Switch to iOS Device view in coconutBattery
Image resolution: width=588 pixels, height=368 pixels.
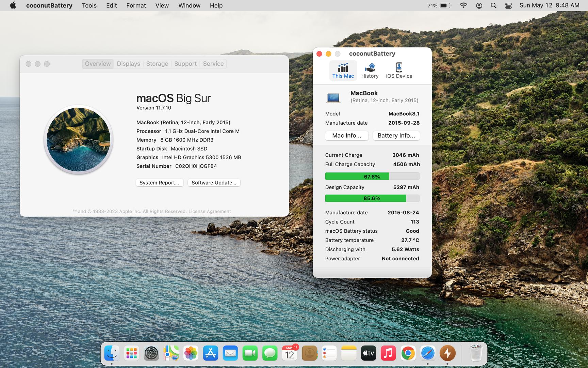click(399, 71)
